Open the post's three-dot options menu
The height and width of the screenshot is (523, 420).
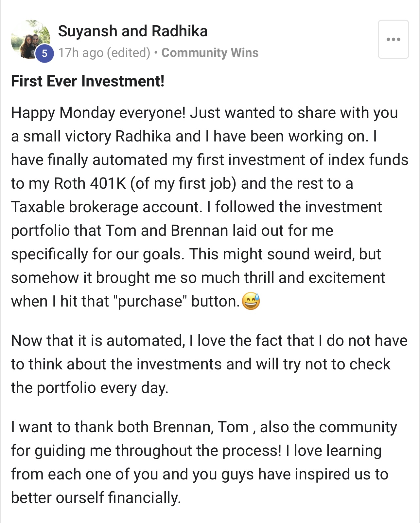click(393, 39)
